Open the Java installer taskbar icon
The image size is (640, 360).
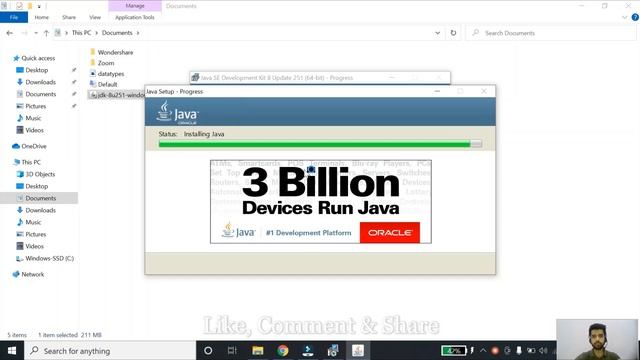click(x=358, y=351)
